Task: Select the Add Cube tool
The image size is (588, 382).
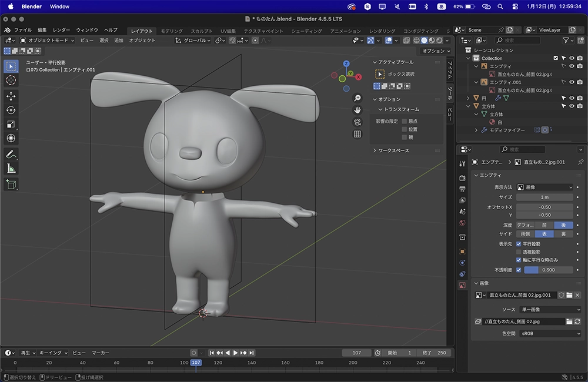Action: pyautogui.click(x=11, y=185)
